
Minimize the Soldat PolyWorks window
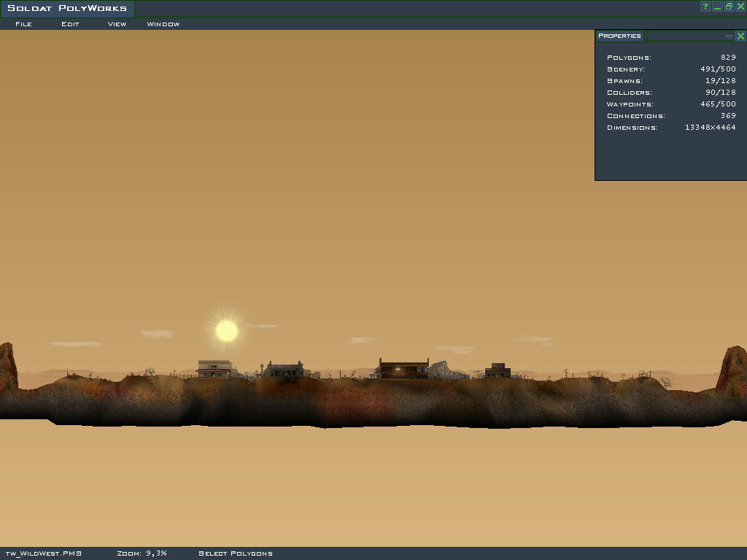pos(717,7)
